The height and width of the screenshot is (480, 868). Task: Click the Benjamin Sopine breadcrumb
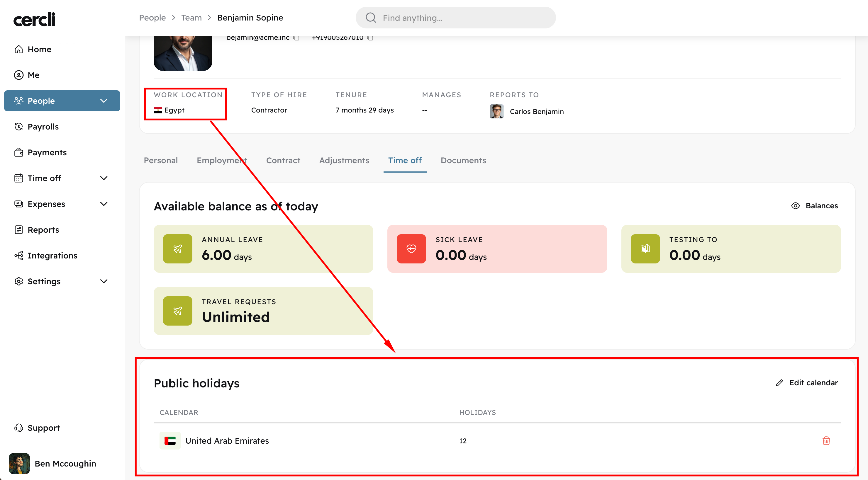(x=250, y=18)
